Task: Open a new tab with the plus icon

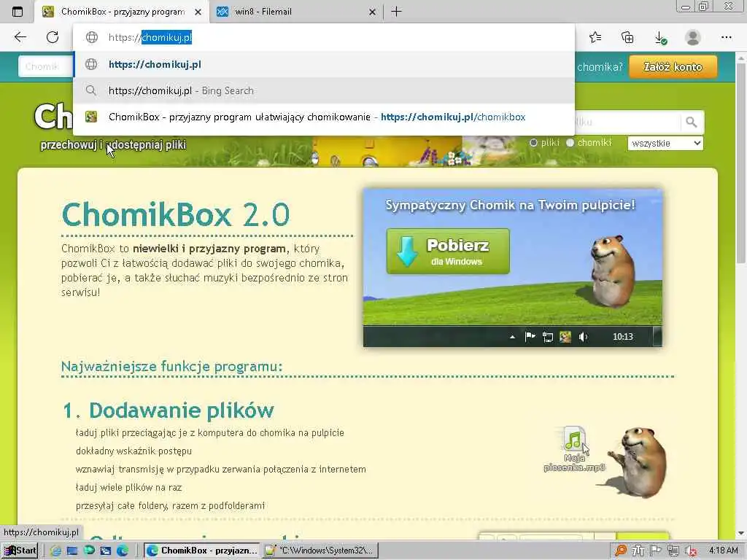Action: (x=396, y=12)
